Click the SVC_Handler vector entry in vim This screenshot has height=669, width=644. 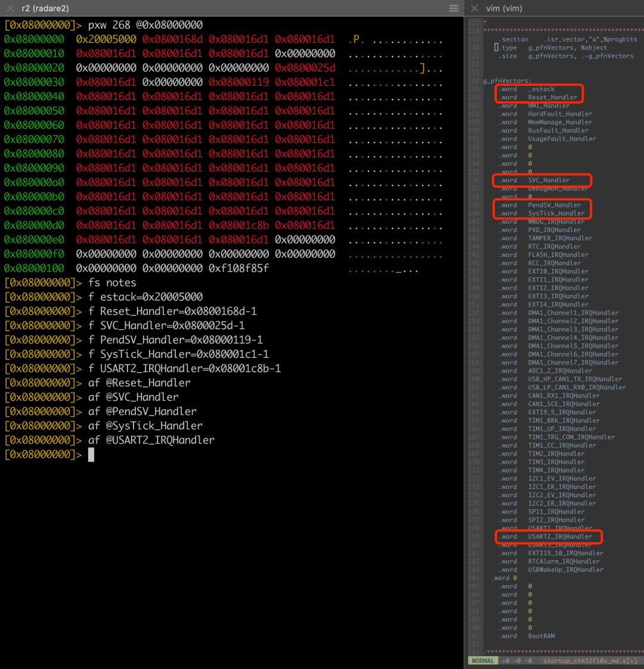click(x=548, y=180)
